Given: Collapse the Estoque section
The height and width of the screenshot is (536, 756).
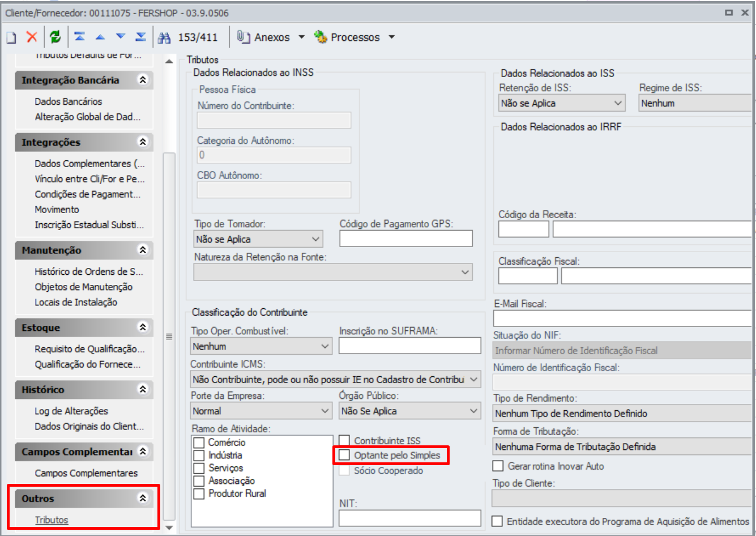Looking at the screenshot, I should click(x=143, y=327).
